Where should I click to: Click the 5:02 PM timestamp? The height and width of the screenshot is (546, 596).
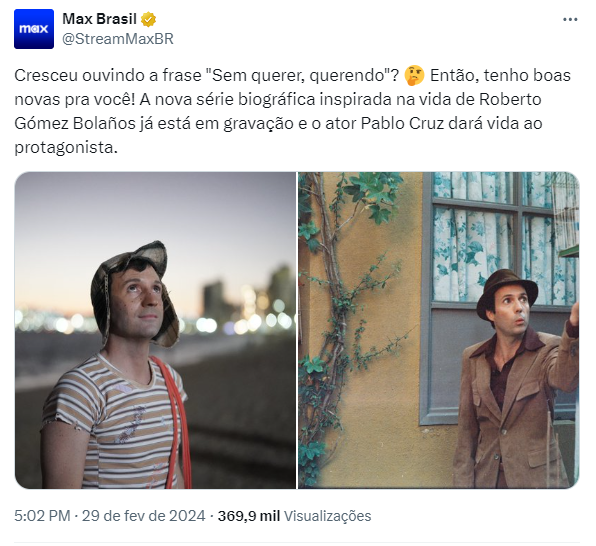[x=42, y=516]
